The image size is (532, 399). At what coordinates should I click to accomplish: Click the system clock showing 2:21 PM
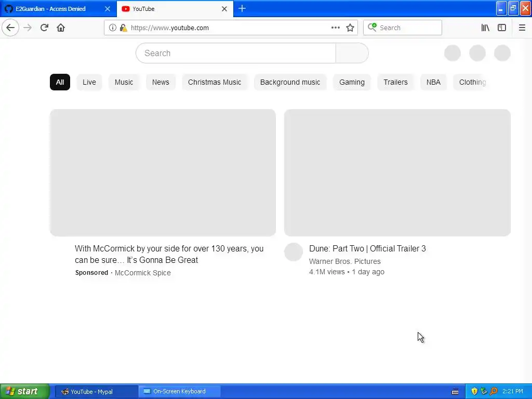tap(513, 392)
